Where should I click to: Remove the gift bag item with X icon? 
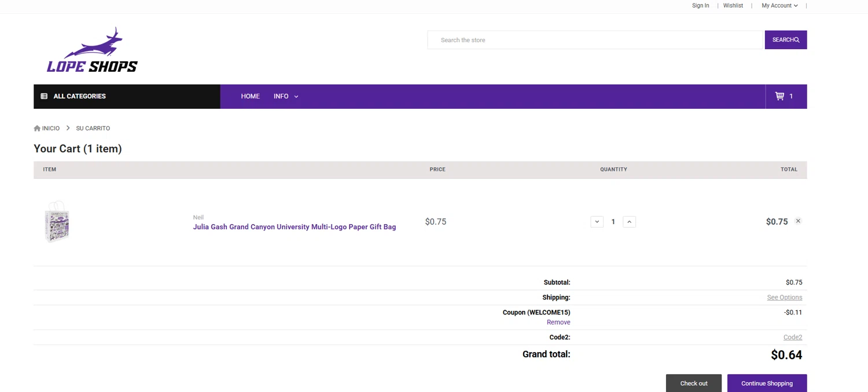(x=798, y=221)
